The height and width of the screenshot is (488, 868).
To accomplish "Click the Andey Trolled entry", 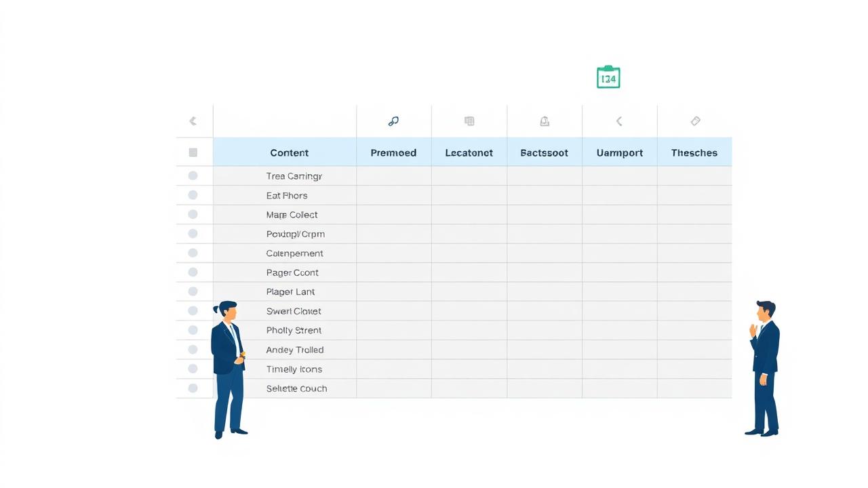I will point(295,349).
